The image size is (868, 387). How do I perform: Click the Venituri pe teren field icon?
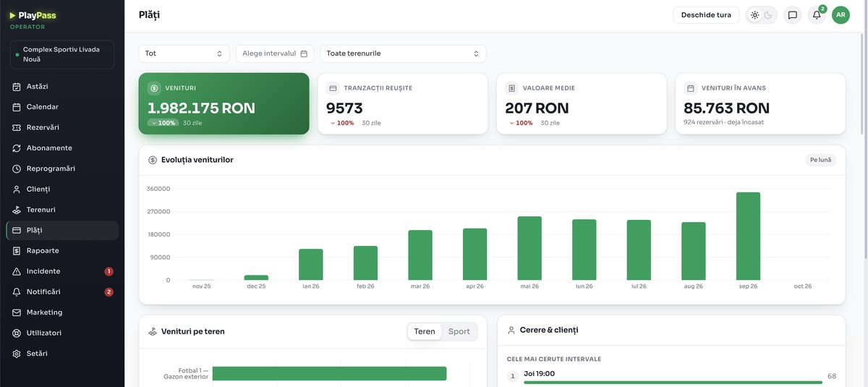(x=153, y=331)
